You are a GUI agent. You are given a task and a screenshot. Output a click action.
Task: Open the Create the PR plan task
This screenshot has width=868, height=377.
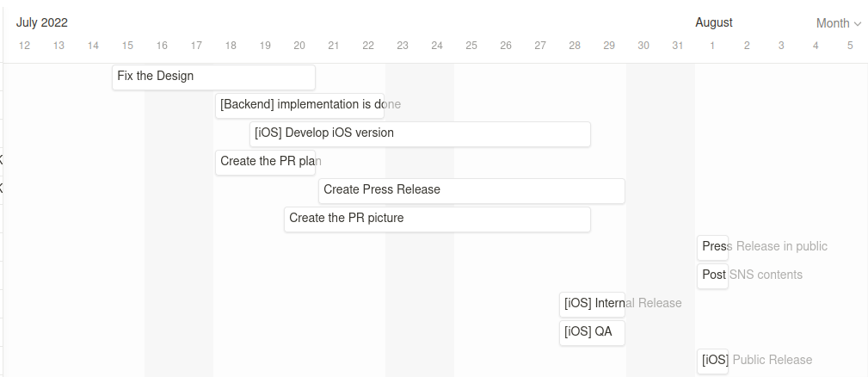pyautogui.click(x=265, y=162)
